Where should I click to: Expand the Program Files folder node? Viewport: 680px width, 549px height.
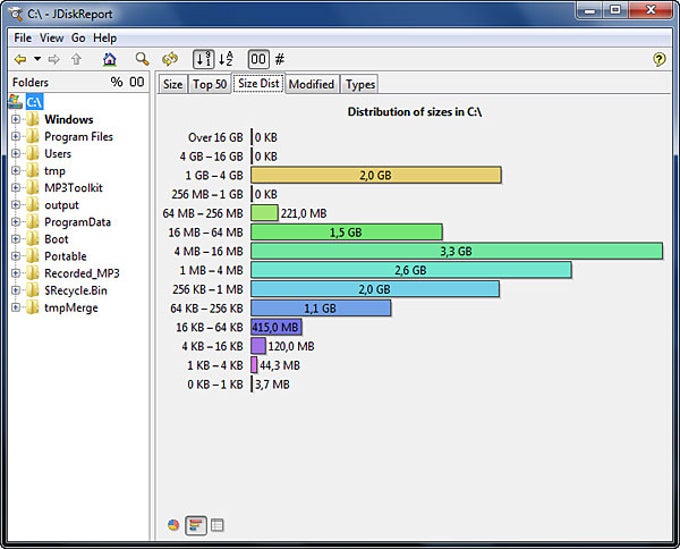[16, 137]
